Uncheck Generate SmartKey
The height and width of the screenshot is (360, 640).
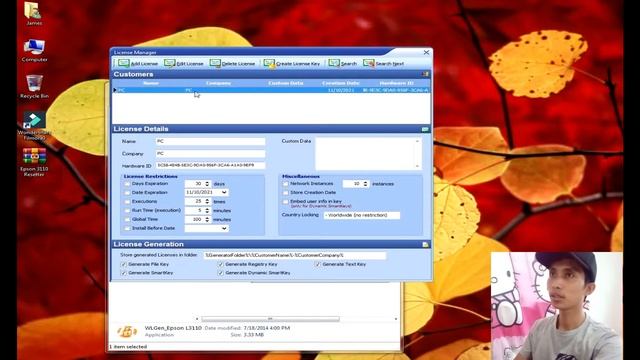tap(123, 273)
